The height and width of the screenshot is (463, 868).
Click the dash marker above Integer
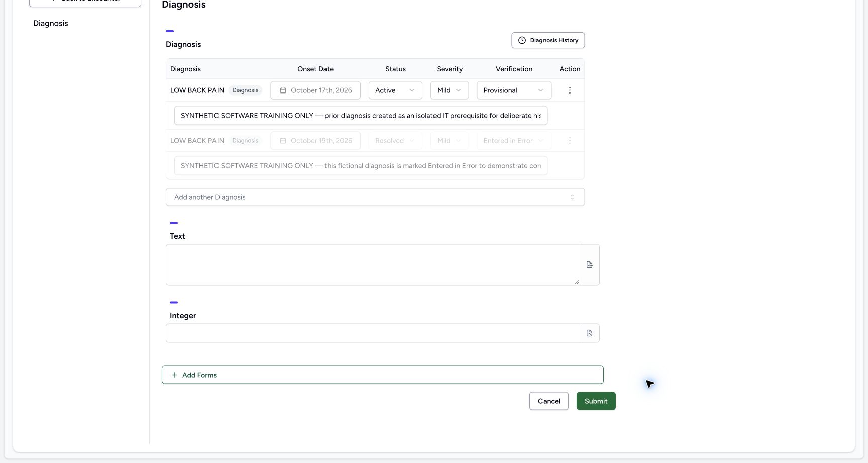[174, 302]
